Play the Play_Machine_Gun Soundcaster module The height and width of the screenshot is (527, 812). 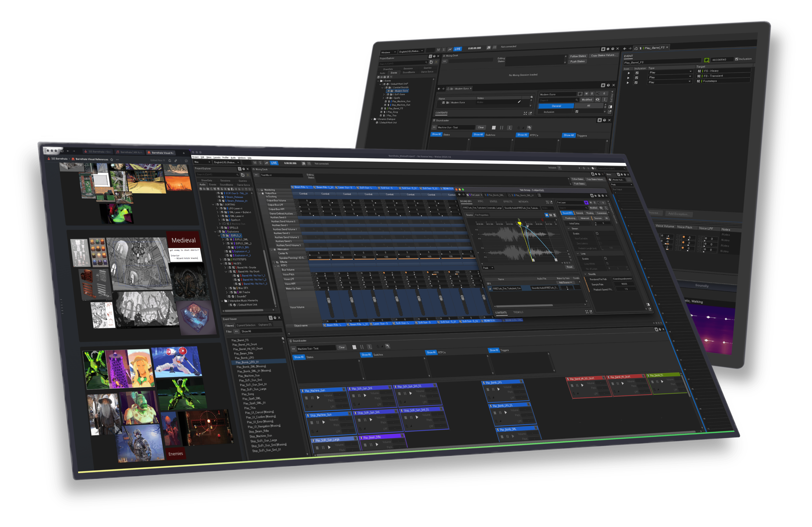[318, 397]
